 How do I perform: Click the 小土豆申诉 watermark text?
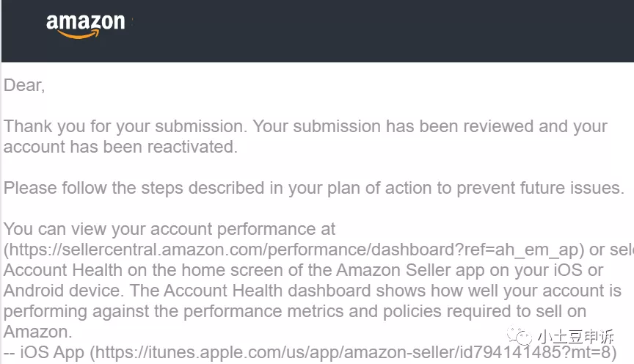click(577, 337)
